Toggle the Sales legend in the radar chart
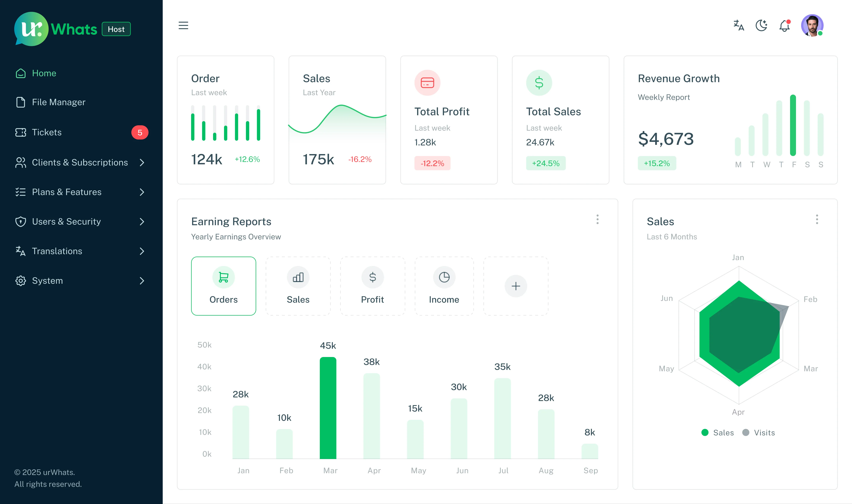852x504 pixels. coord(717,432)
